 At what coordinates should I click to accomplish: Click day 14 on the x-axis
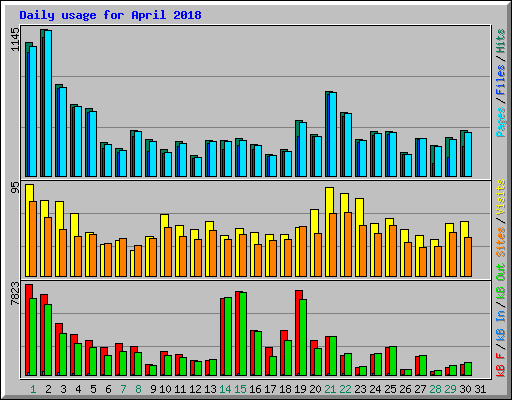pos(225,389)
